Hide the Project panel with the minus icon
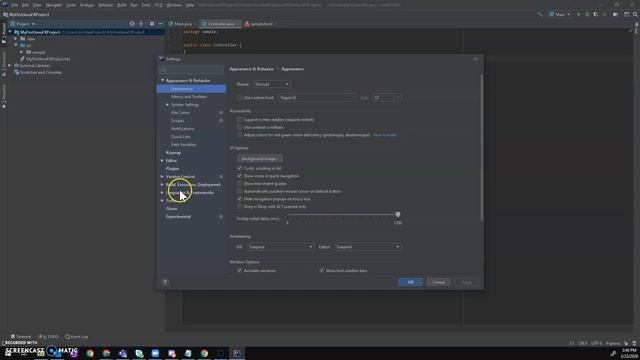Image resolution: width=640 pixels, height=360 pixels. pyautogui.click(x=161, y=24)
